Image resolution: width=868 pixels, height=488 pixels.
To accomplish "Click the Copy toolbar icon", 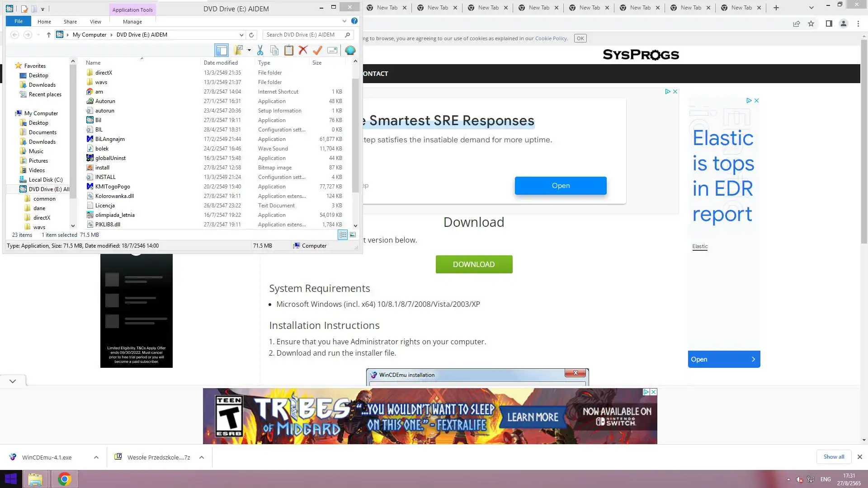I will click(x=274, y=50).
